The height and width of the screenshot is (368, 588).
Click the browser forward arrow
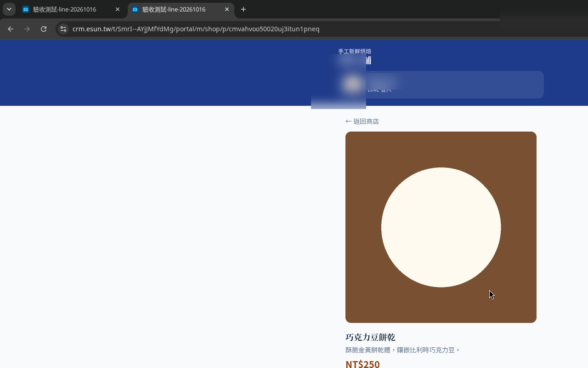[27, 29]
